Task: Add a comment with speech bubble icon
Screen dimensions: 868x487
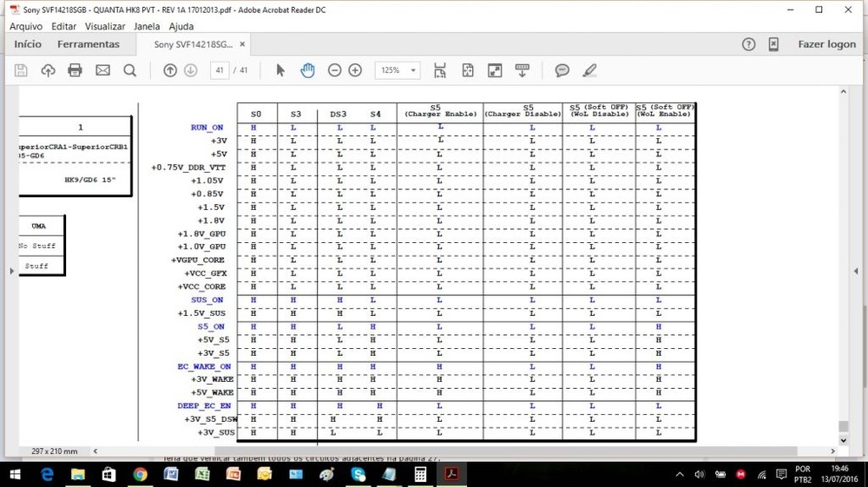Action: click(562, 70)
